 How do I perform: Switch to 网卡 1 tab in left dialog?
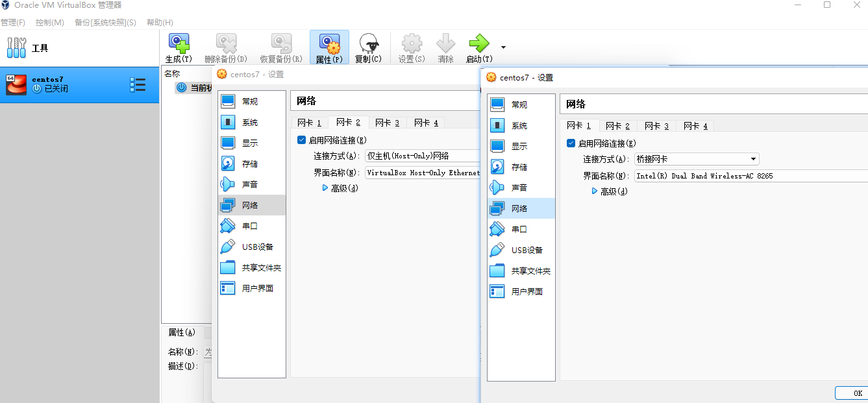(310, 123)
